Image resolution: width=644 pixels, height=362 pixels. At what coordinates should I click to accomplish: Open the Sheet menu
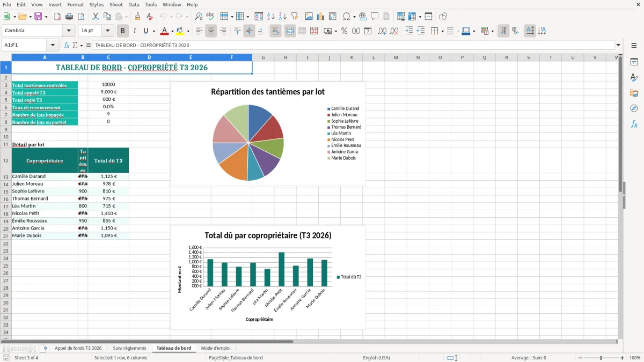click(116, 4)
